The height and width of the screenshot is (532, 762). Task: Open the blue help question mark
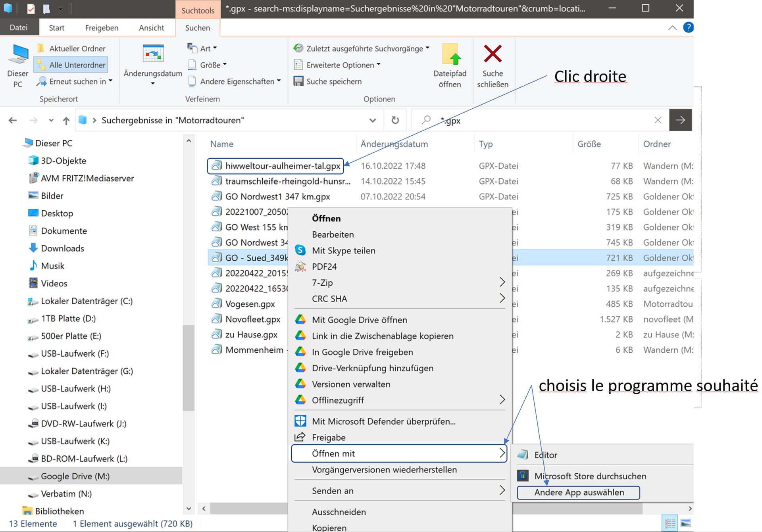click(688, 27)
